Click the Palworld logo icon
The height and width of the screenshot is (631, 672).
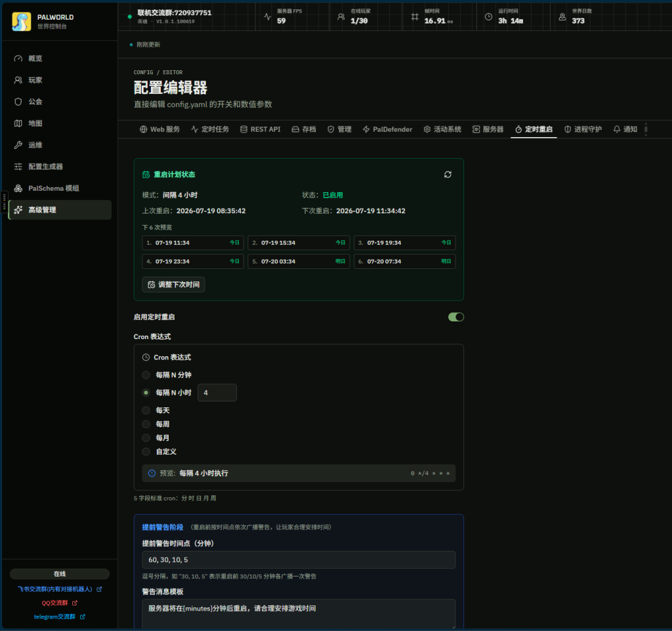coord(22,22)
